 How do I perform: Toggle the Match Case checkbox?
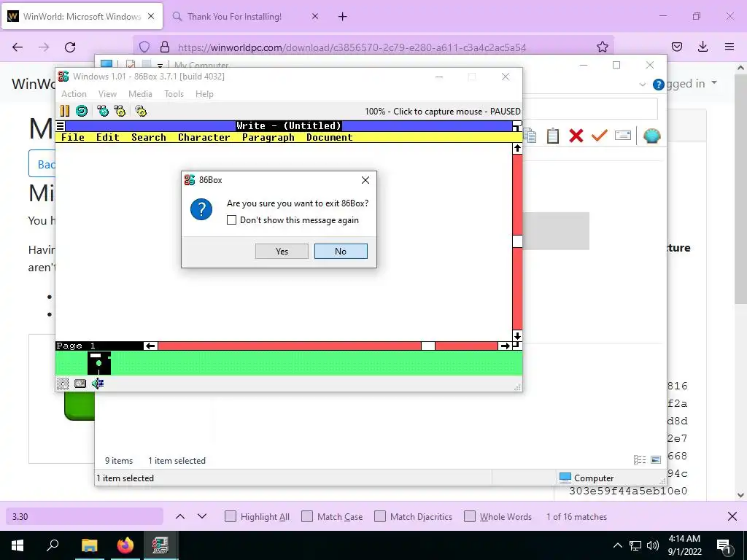(x=307, y=517)
